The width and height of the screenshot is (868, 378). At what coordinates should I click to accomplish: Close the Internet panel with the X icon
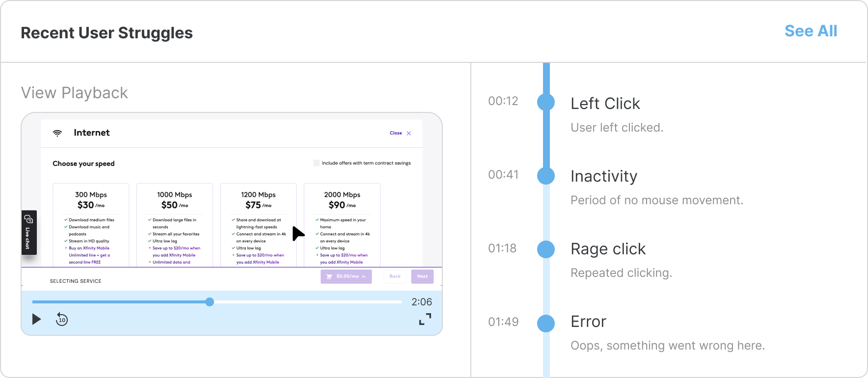click(409, 133)
